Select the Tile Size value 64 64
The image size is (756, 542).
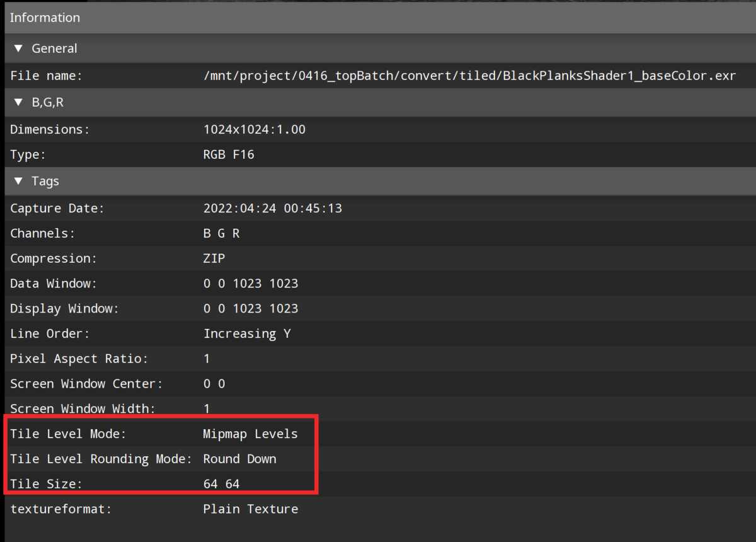[221, 484]
